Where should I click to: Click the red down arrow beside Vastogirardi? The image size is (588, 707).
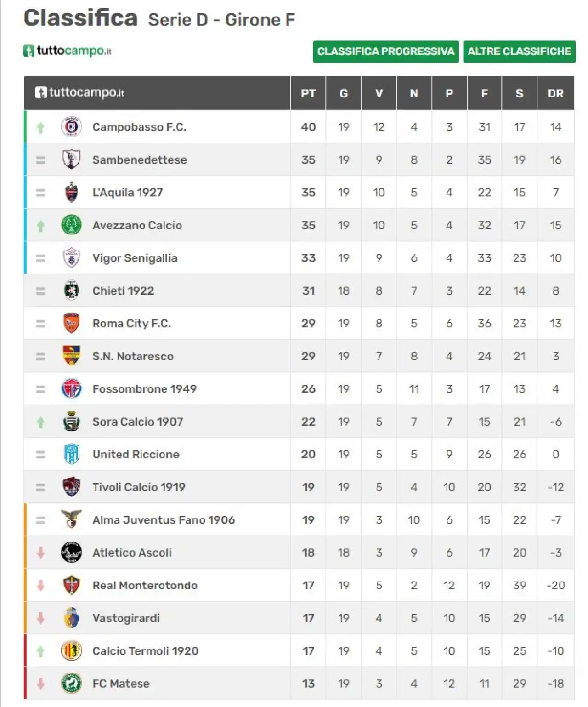click(x=40, y=618)
